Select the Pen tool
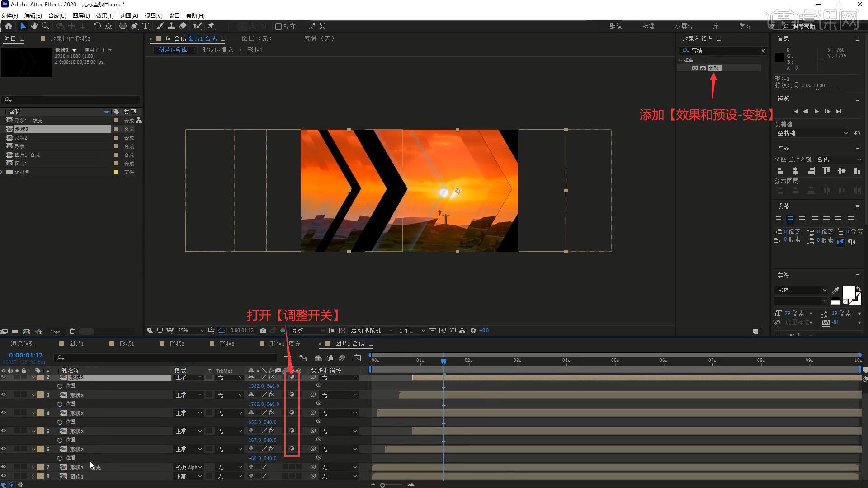 (134, 26)
